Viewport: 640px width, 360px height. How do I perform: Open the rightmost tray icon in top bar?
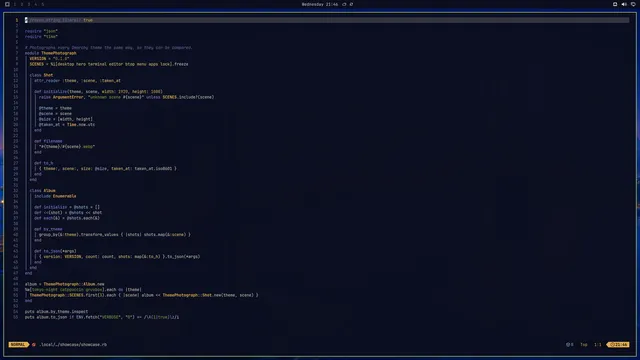633,4
